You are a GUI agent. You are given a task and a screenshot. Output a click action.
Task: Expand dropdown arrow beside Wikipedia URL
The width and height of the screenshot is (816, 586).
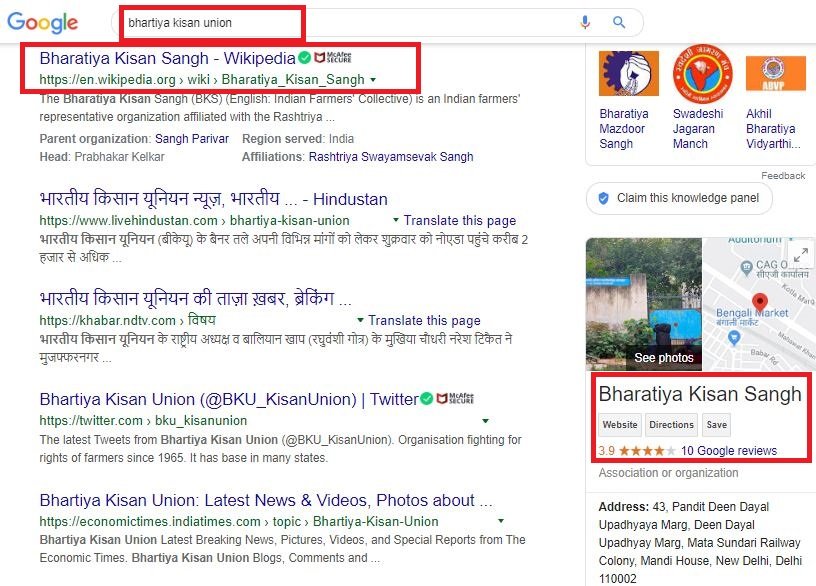(x=373, y=79)
